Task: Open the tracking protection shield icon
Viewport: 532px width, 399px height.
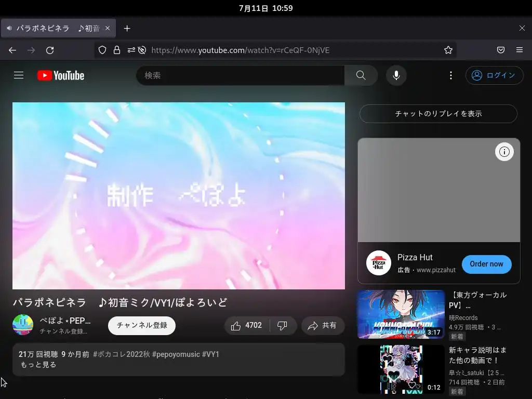Action: coord(102,50)
